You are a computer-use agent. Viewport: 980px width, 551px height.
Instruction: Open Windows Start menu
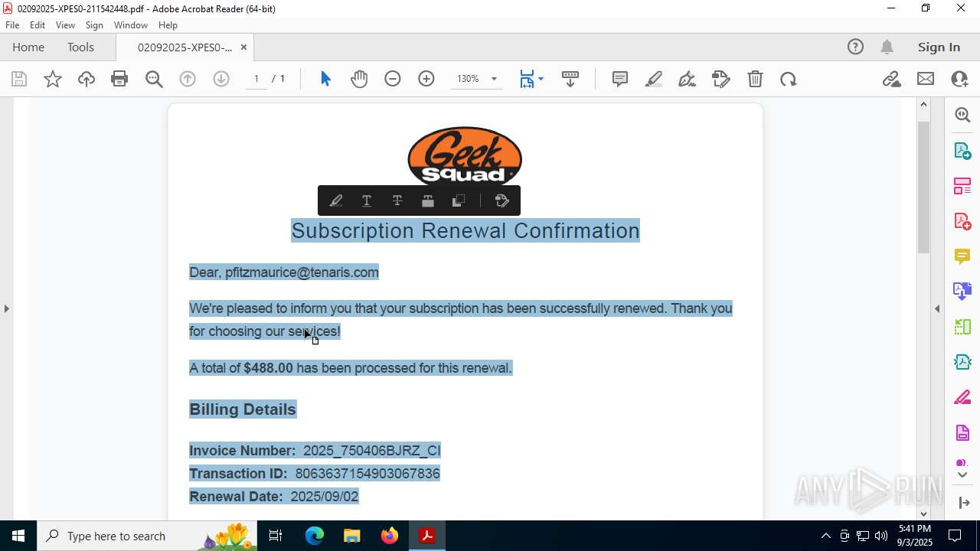tap(18, 536)
